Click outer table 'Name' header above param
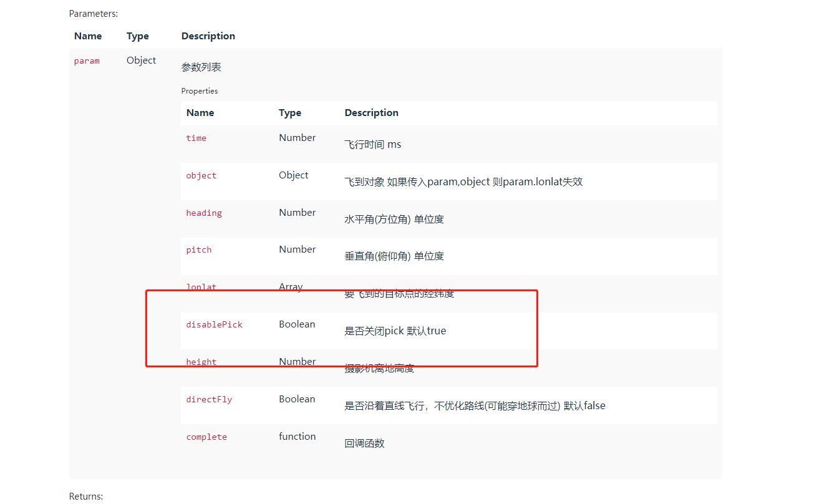This screenshot has width=822, height=504. 88,36
